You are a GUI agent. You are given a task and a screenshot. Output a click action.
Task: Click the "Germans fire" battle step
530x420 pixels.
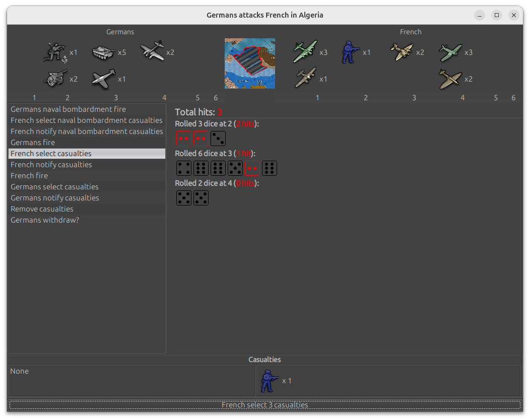click(x=33, y=143)
